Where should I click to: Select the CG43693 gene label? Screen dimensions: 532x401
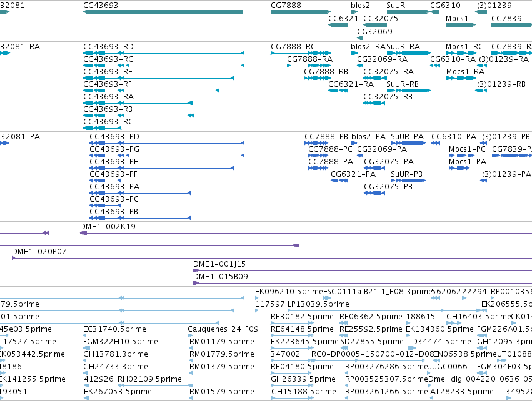pos(101,6)
